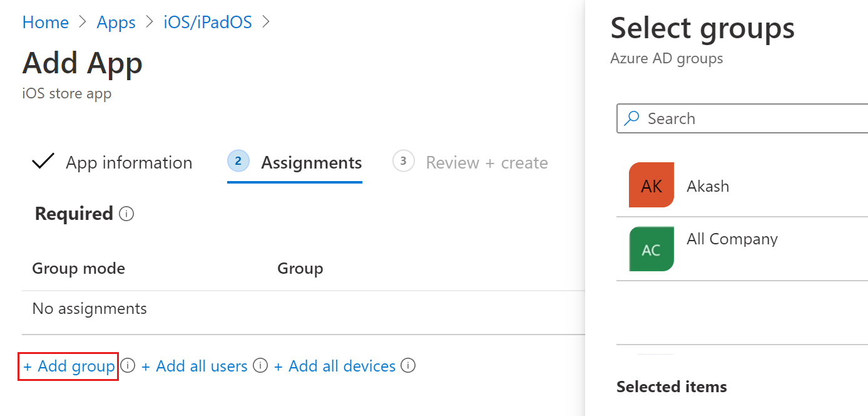
Task: Click the Add all devices link
Action: 335,366
